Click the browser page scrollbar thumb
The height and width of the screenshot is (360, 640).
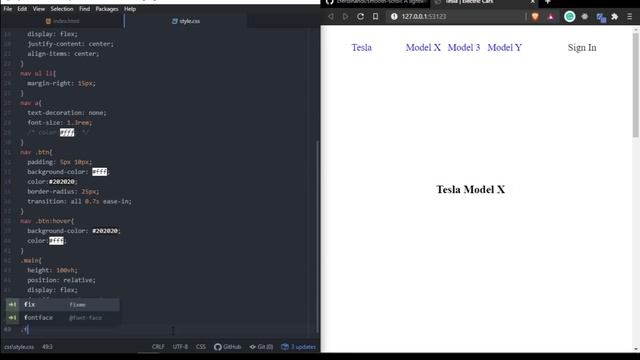(636, 84)
